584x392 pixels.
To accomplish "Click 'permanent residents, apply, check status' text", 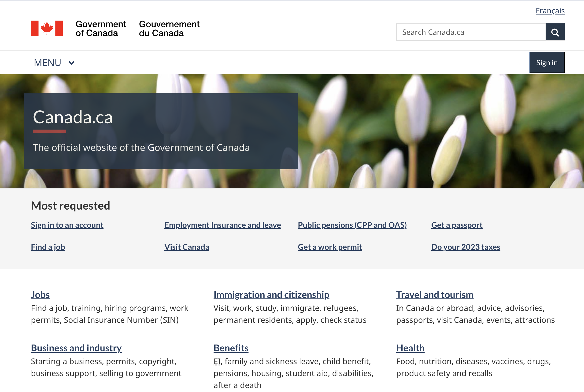I will 290,320.
